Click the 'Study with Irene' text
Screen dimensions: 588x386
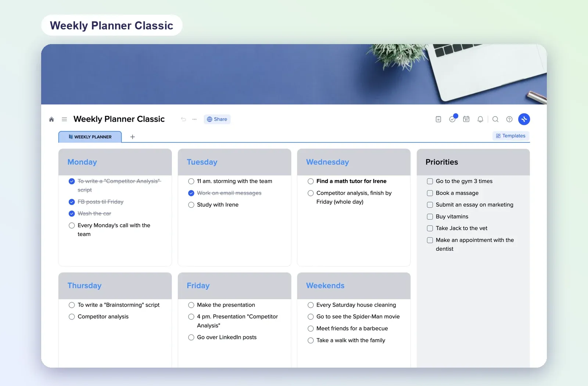[x=218, y=205]
